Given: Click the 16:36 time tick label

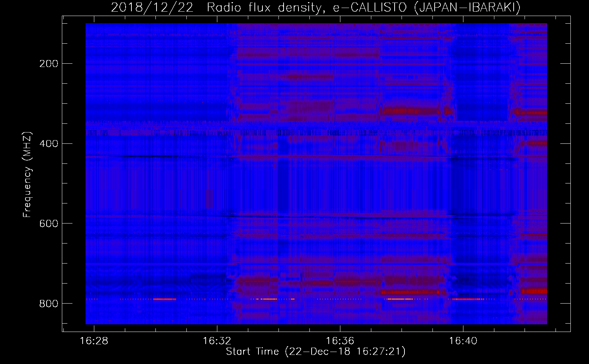Looking at the screenshot, I should coord(340,341).
